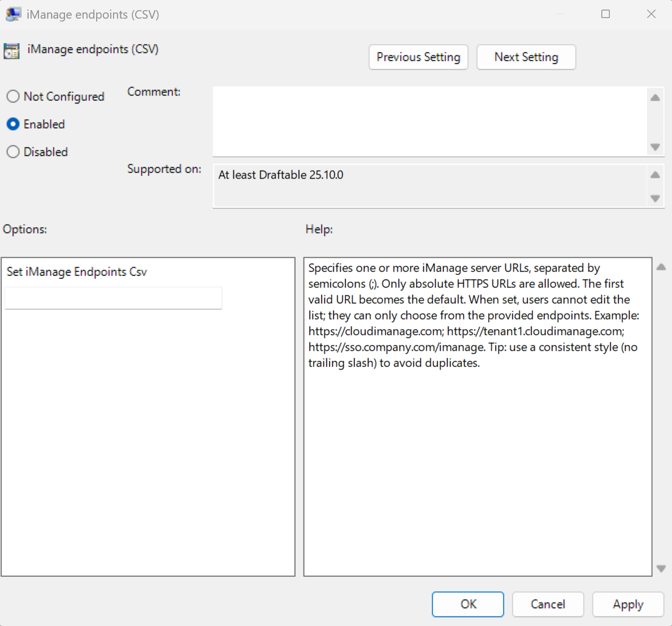Click the Help panel scroll down arrow

(x=661, y=568)
